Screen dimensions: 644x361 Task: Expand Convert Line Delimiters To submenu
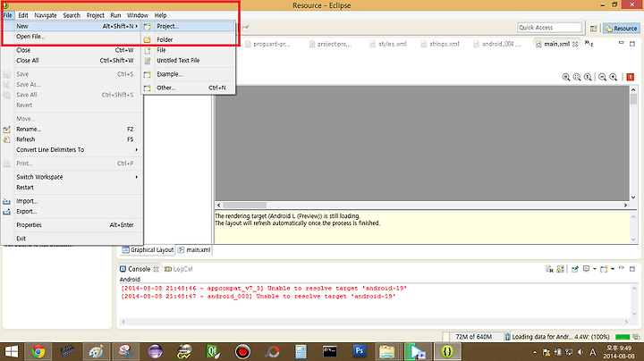pos(72,150)
